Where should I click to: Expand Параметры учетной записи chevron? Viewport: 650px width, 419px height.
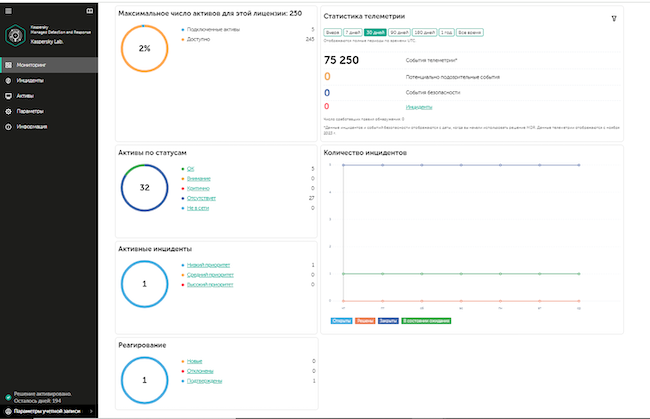click(x=91, y=411)
